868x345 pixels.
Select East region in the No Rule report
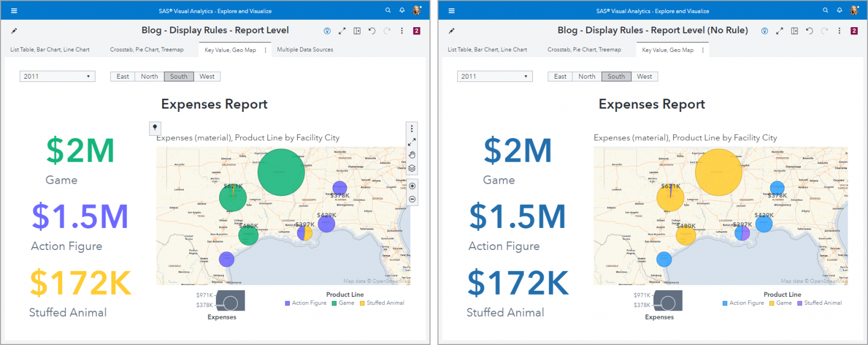click(x=560, y=76)
